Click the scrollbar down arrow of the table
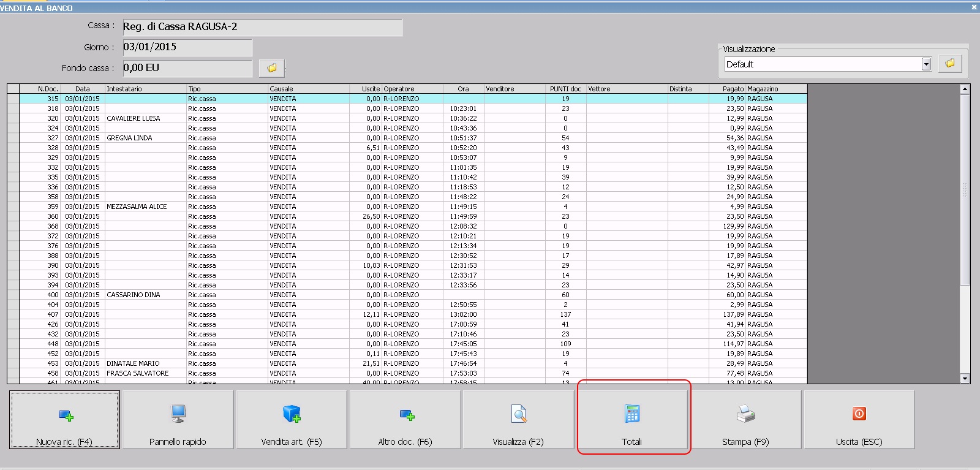The height and width of the screenshot is (470, 980). [x=965, y=379]
